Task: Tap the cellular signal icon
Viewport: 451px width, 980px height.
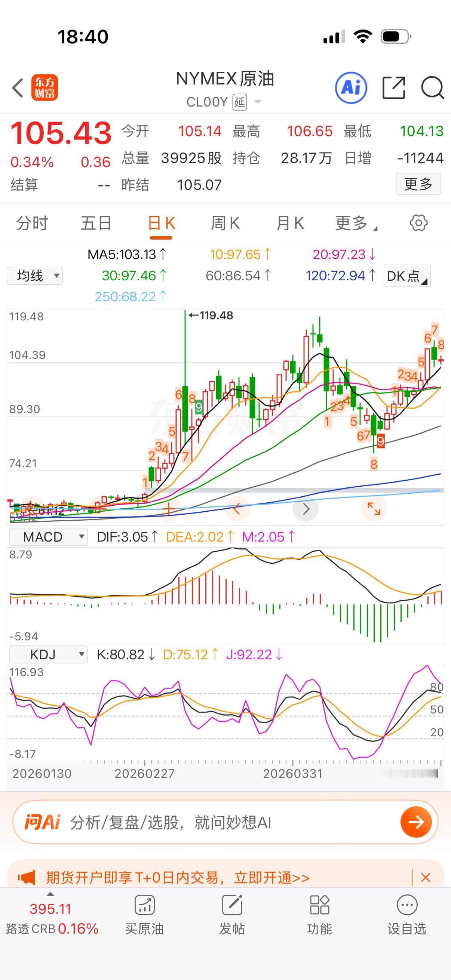Action: (x=334, y=37)
